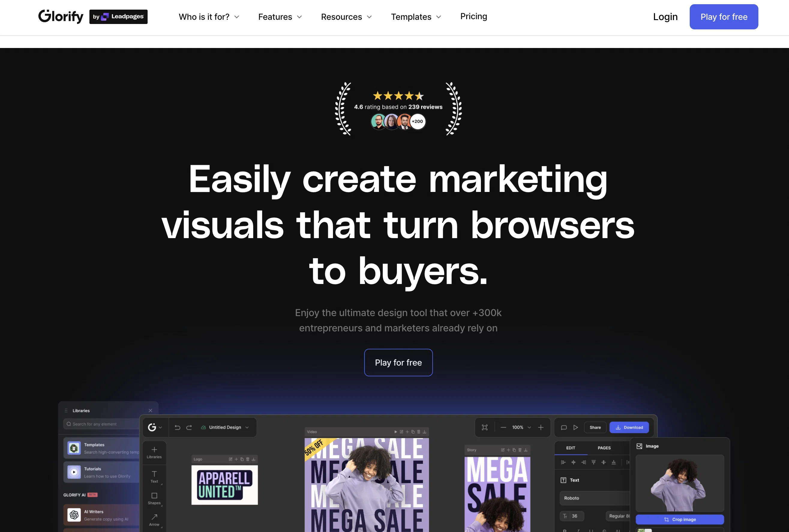Click the edit icon on the Logo frame
789x532 pixels.
(x=230, y=459)
